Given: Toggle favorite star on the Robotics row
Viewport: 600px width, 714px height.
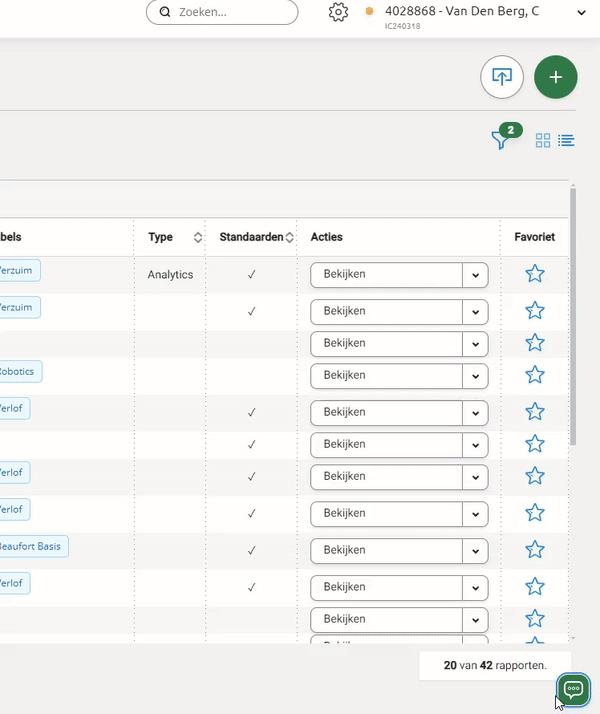Looking at the screenshot, I should pos(535,375).
